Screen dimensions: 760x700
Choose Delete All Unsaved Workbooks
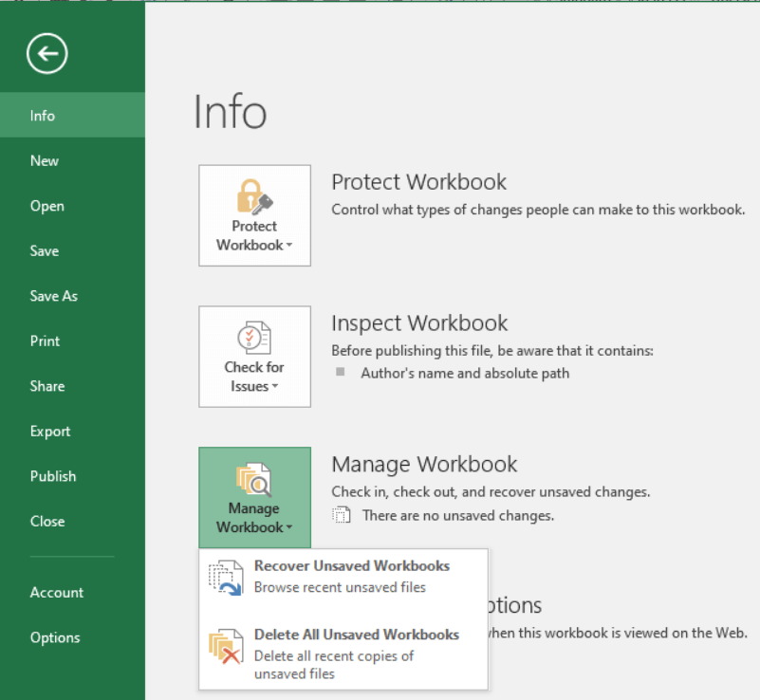357,635
